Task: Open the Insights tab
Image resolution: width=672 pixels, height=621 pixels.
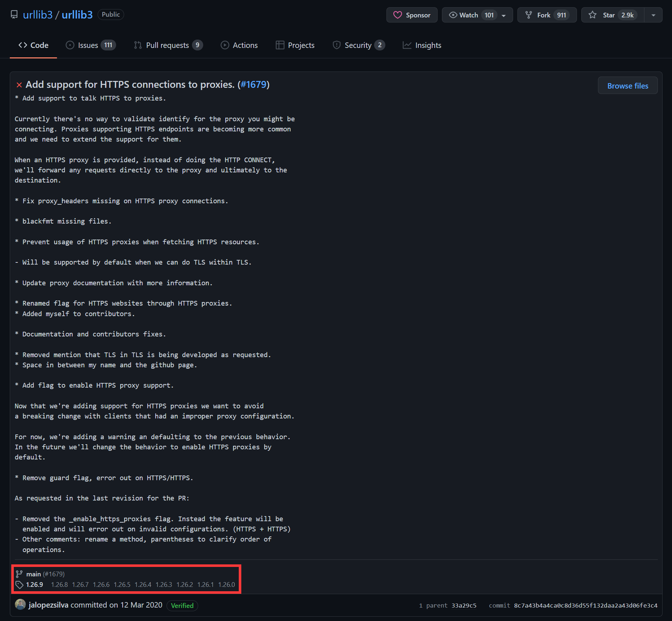Action: pyautogui.click(x=422, y=45)
